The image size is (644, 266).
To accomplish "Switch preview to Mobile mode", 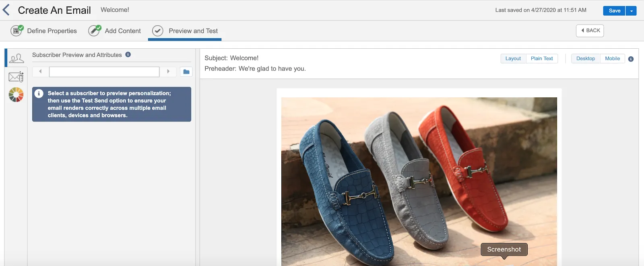I will [613, 59].
